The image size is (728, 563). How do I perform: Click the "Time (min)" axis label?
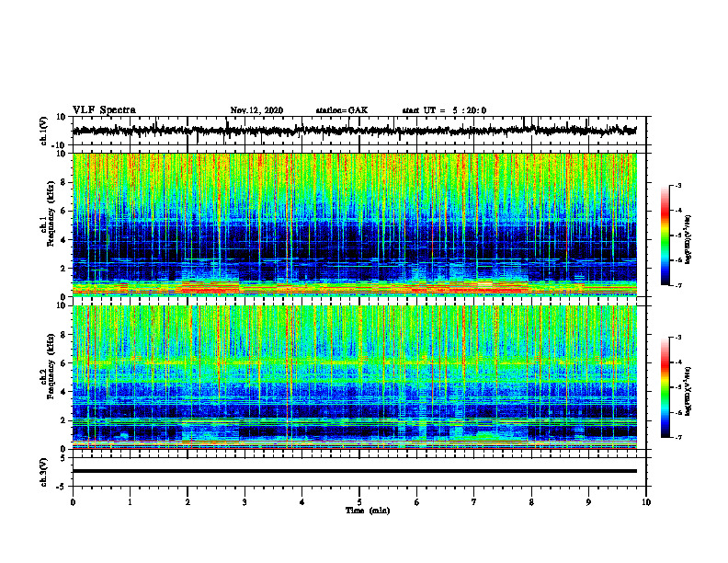368,511
